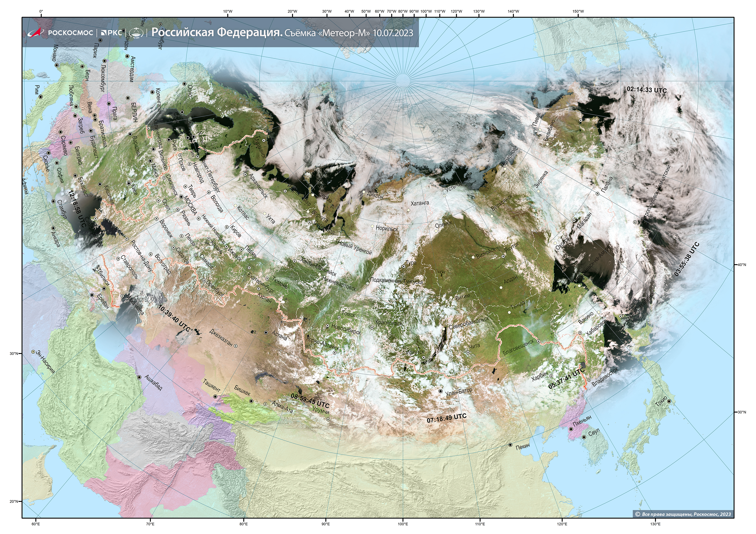Click the North Pole meridian convergence point
The image size is (756, 534).
(x=403, y=81)
